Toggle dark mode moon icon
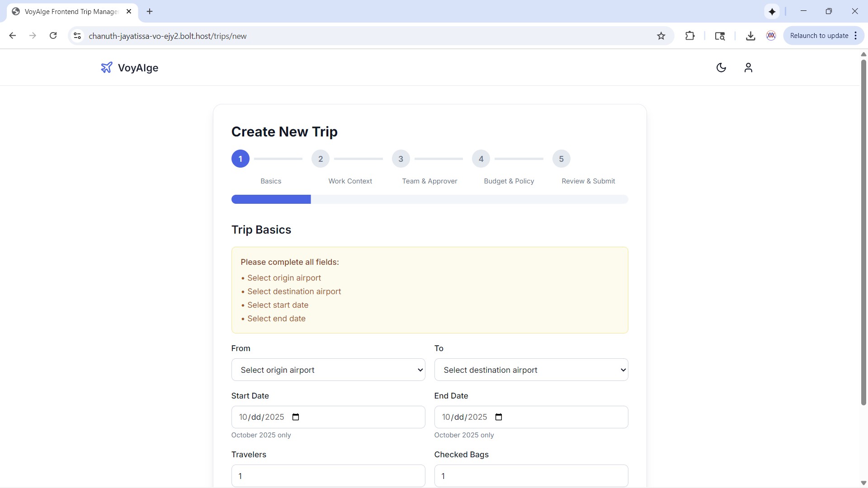This screenshot has height=488, width=868. pyautogui.click(x=721, y=68)
